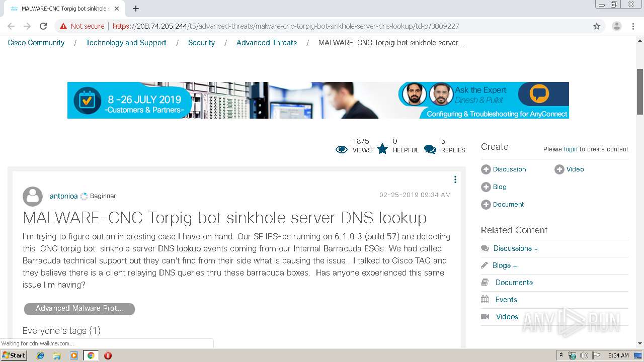Open Chrome profile avatar
Viewport: 644px width, 362px height.
(616, 26)
